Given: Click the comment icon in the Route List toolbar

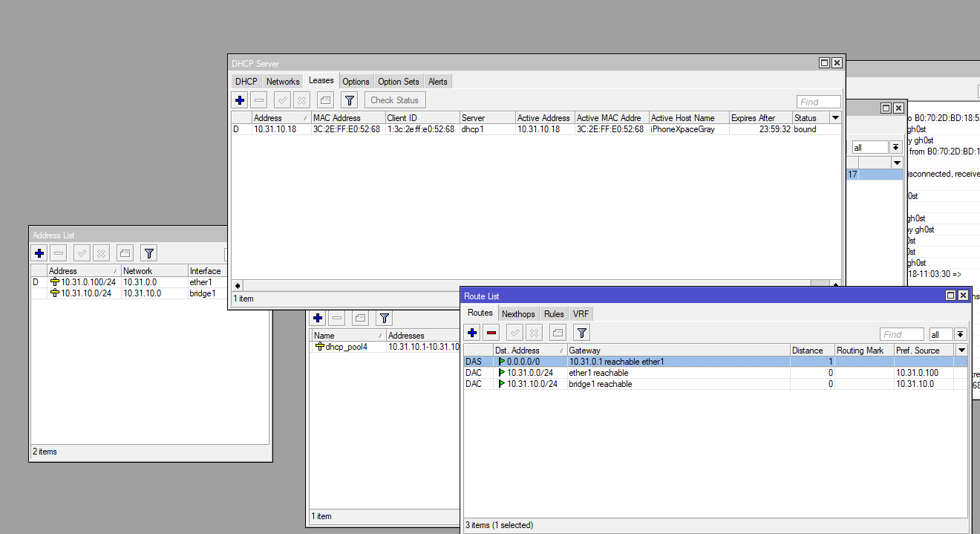Looking at the screenshot, I should point(558,333).
